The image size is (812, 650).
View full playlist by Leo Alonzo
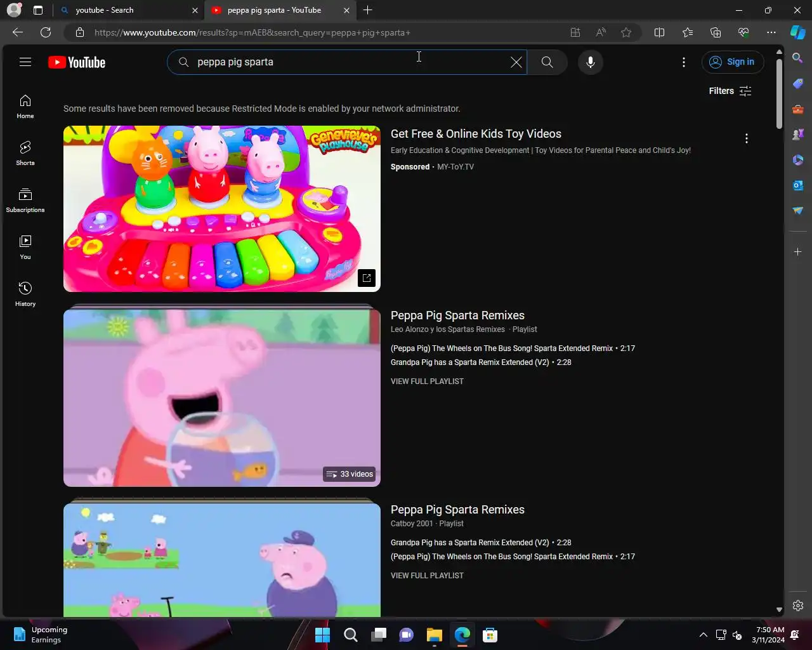427,381
